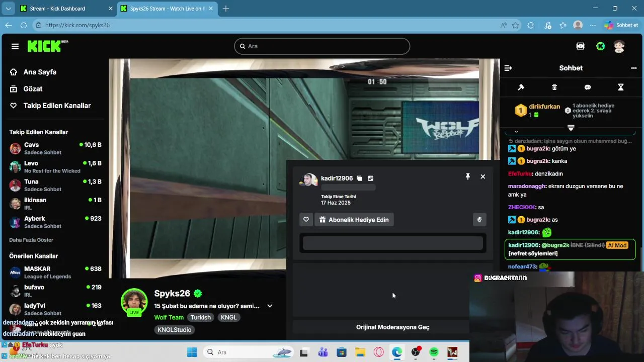Screen dimensions: 644x362
Task: Open the Spyks26 channel avatar
Action: pyautogui.click(x=134, y=302)
